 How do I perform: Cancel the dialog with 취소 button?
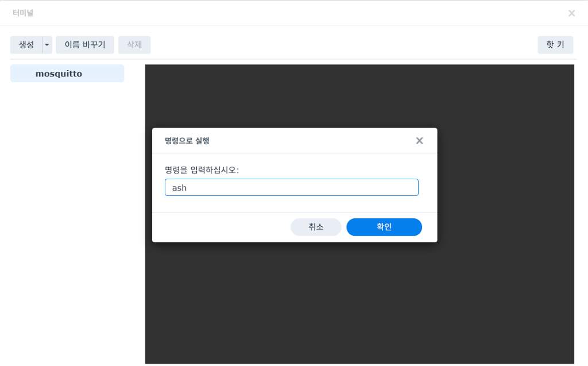pos(316,227)
